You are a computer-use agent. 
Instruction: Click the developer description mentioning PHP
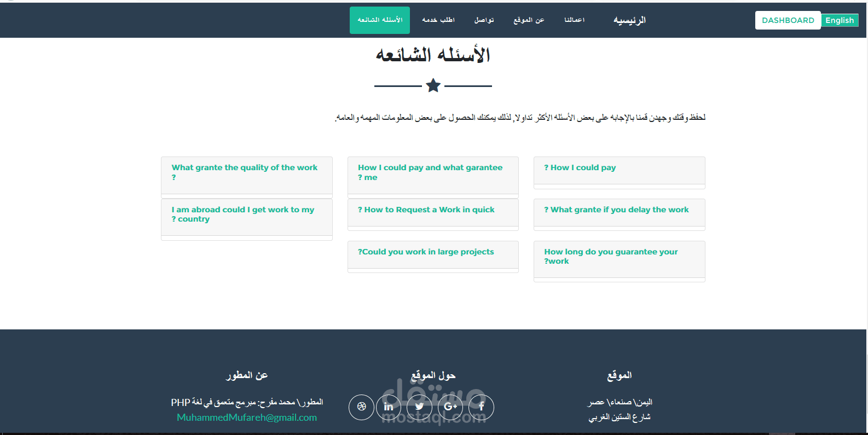[x=247, y=402]
